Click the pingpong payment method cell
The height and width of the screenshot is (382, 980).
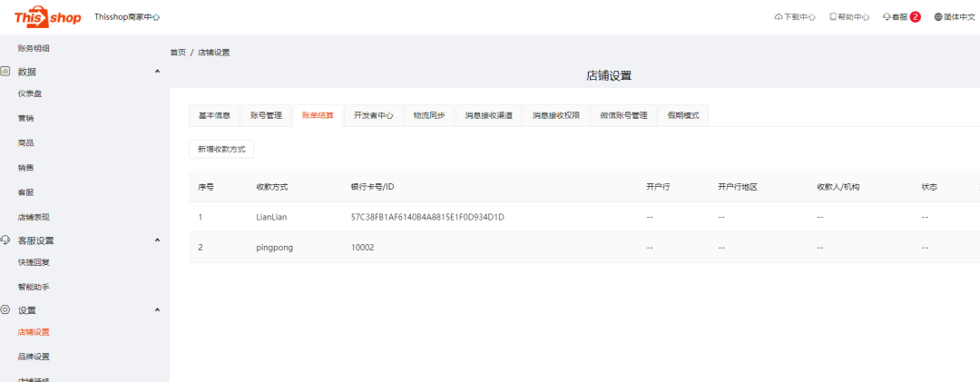click(274, 248)
